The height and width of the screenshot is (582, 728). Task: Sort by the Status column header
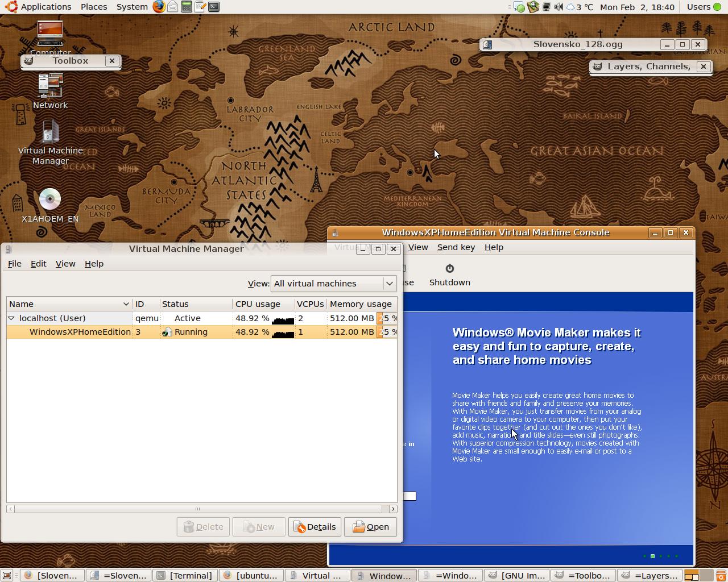tap(196, 304)
